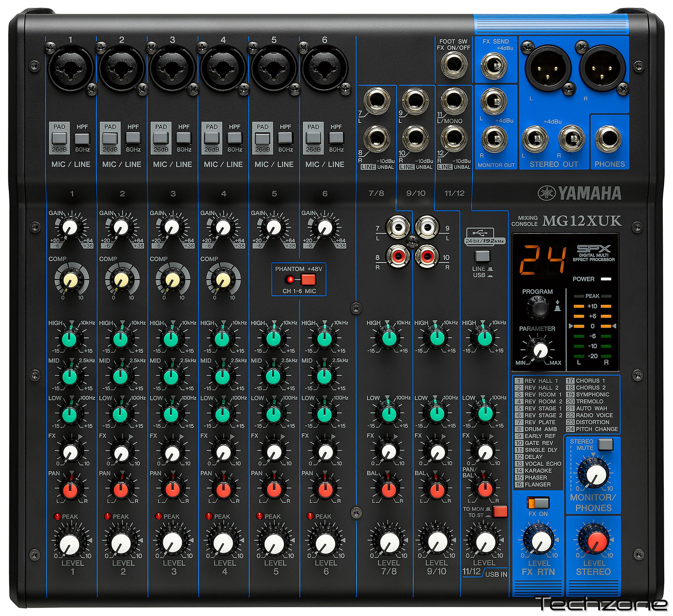
Task: Click the channel 4 FX send knob
Action: tap(223, 452)
